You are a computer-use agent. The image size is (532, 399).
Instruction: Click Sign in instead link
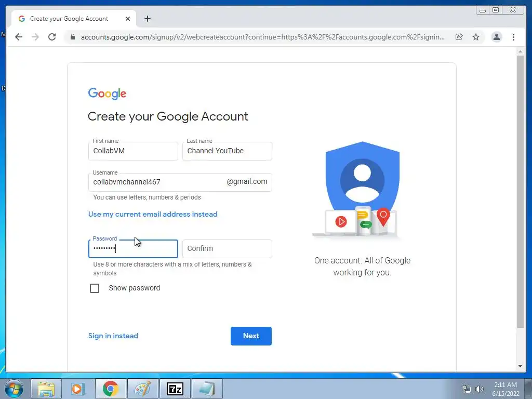(x=113, y=336)
